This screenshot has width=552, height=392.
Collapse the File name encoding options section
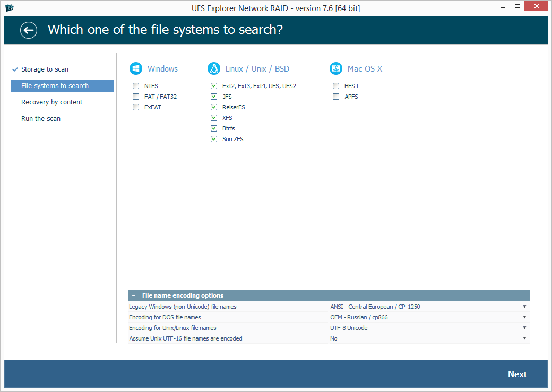pos(134,295)
